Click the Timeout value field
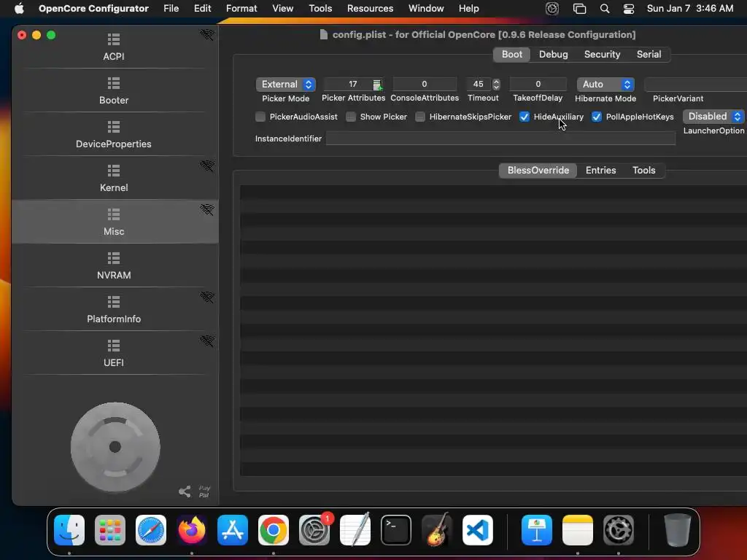Image resolution: width=747 pixels, height=560 pixels. (x=479, y=85)
